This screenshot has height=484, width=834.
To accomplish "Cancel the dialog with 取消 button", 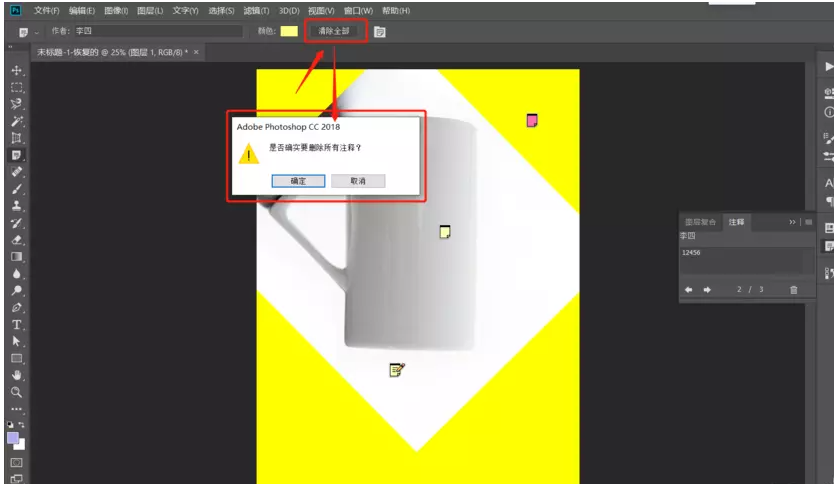I will tap(358, 181).
